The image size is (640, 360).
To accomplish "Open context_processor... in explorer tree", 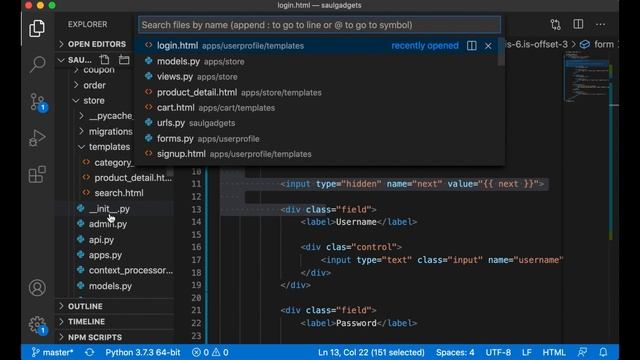I will coord(131,270).
